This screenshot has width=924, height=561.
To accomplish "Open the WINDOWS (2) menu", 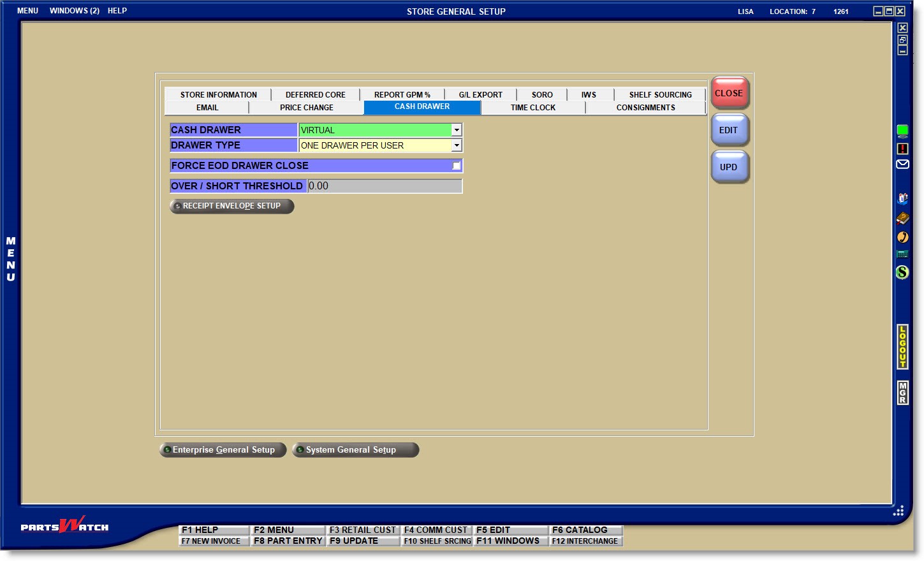I will pos(75,11).
